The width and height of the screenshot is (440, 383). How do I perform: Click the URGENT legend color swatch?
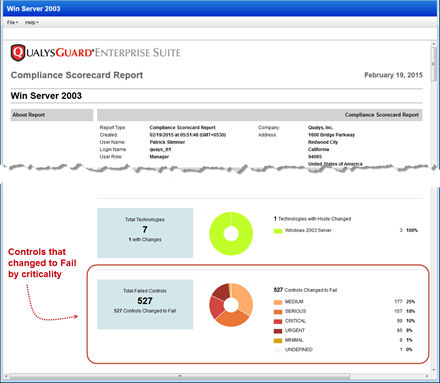click(278, 331)
